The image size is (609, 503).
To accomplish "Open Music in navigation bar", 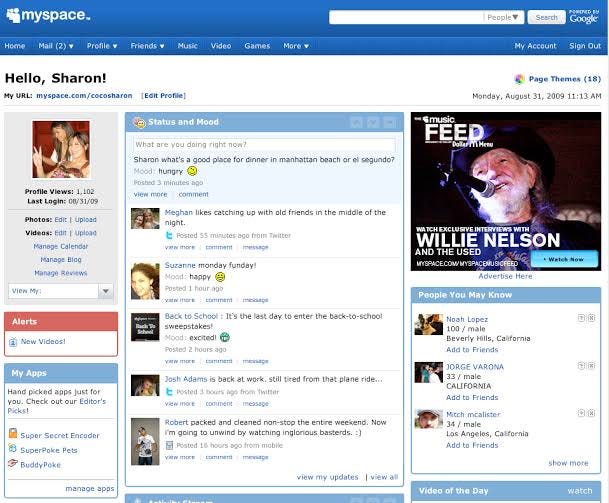I will click(x=188, y=46).
